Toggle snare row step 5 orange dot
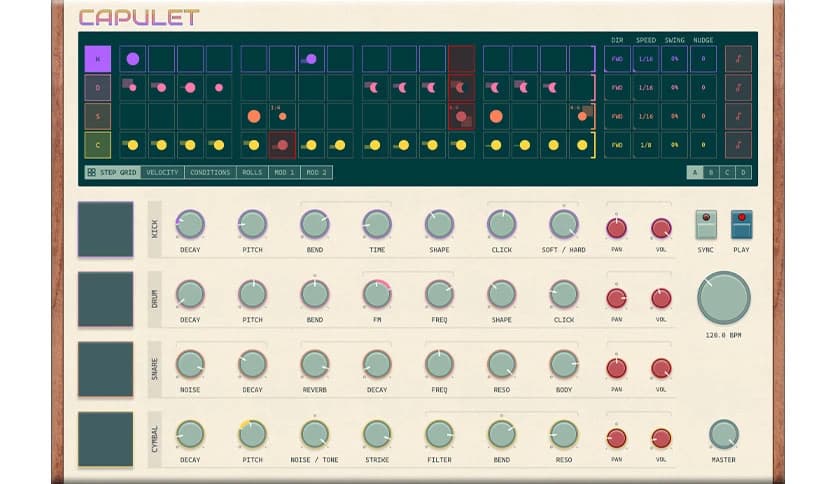Viewport: 836px width, 484px height. point(254,116)
